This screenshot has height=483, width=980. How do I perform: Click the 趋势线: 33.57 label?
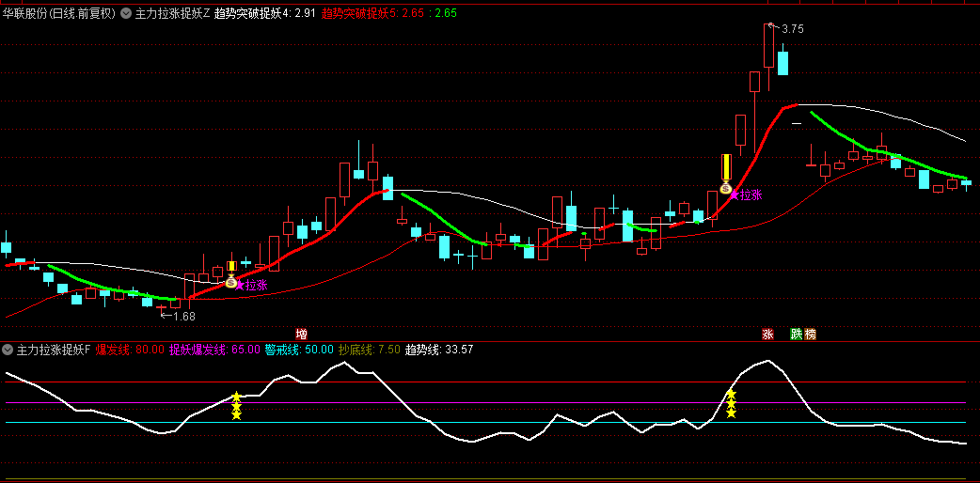coord(439,350)
